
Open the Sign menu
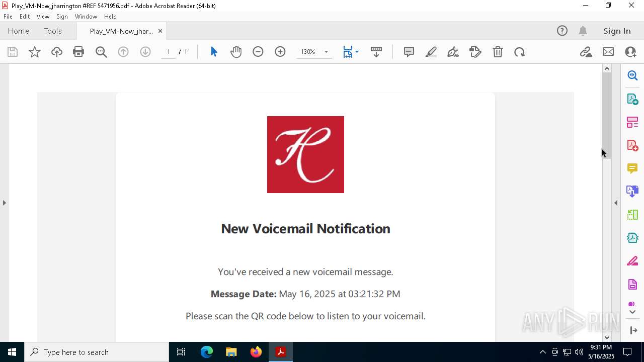coord(62,16)
